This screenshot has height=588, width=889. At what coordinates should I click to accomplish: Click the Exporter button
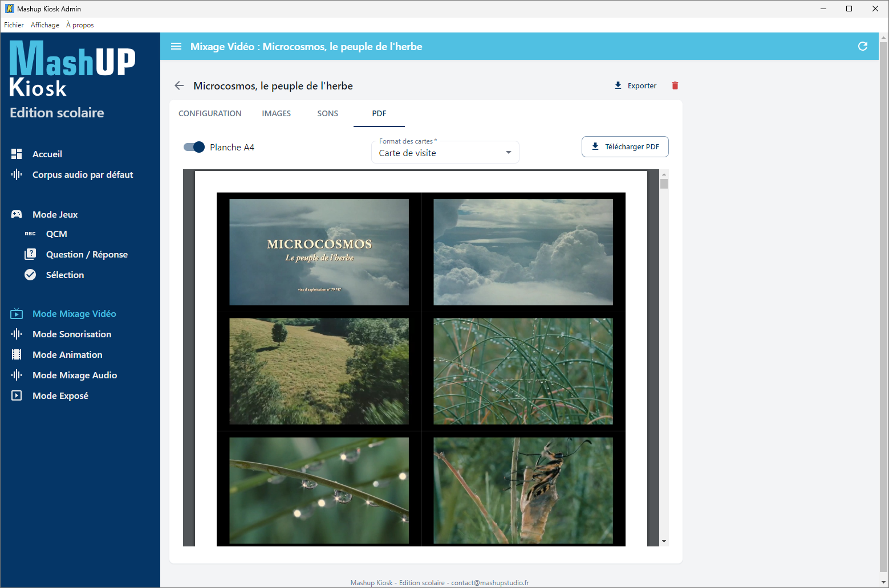pos(635,85)
